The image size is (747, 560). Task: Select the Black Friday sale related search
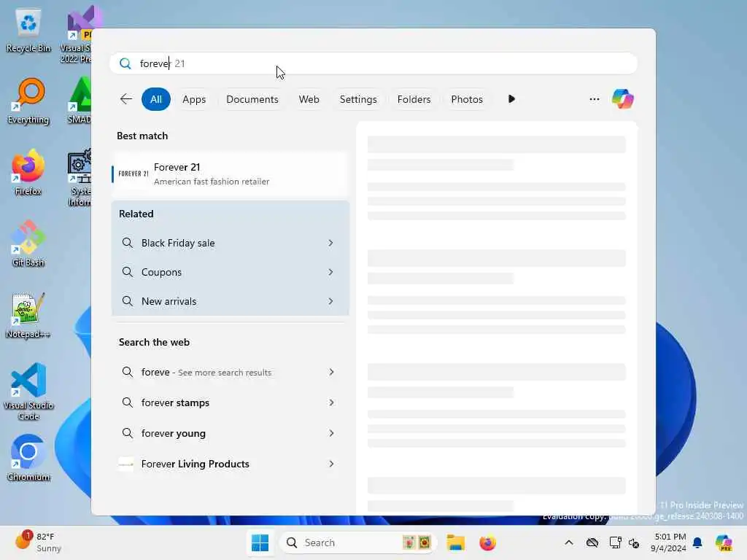coord(231,243)
